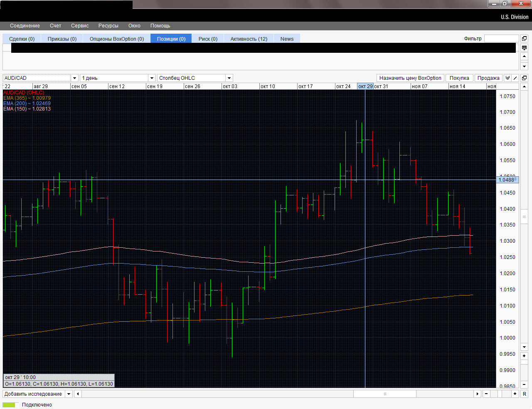Open the News tab
Screen dimensions: 532x409
287,39
